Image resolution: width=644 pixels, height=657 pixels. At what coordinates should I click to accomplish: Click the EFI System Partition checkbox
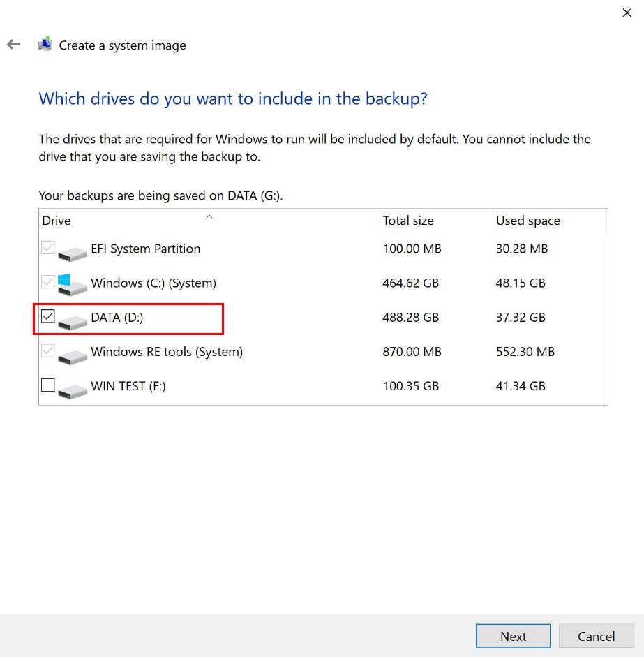[x=48, y=248]
